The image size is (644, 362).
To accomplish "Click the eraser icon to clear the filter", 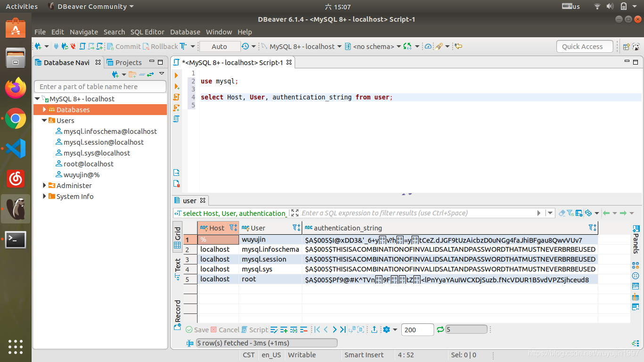I will (x=561, y=213).
